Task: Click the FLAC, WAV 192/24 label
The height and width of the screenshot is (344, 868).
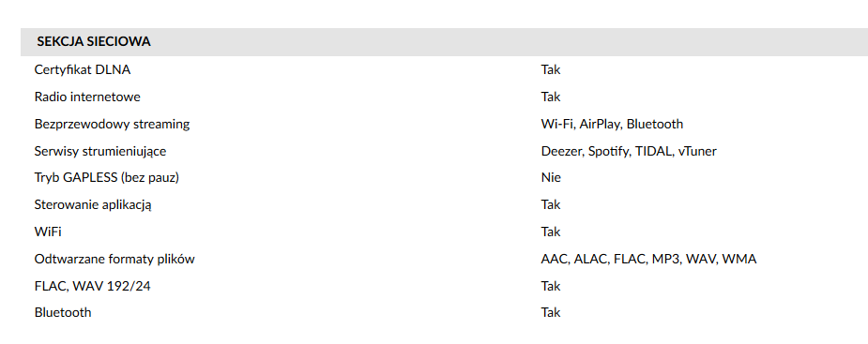Action: (x=93, y=286)
